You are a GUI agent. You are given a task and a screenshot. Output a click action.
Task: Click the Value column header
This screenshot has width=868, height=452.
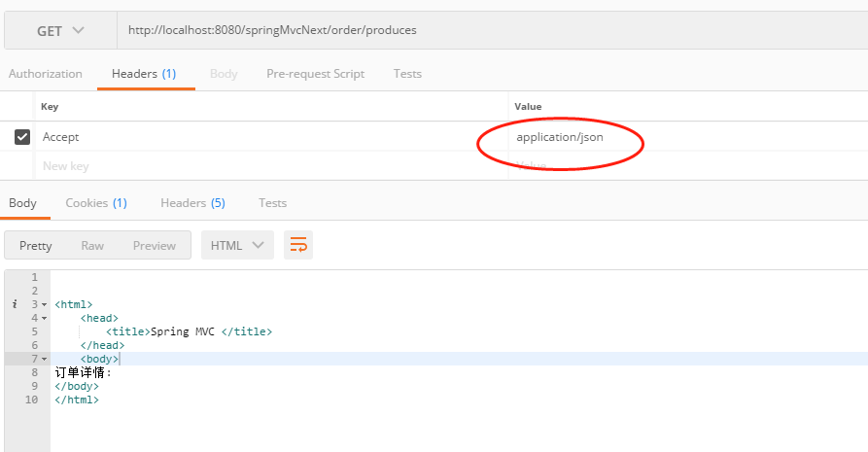[528, 106]
